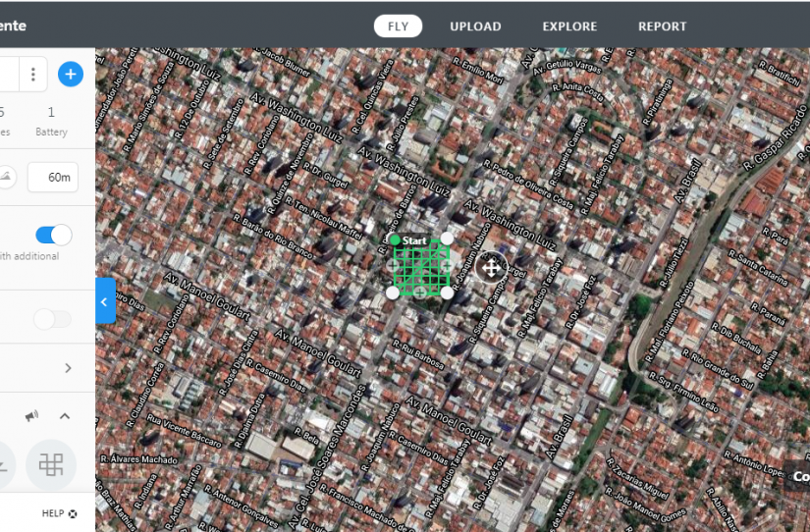Click the R. Rui Barbosa street label
Screen dimensions: 810x532
click(418, 354)
